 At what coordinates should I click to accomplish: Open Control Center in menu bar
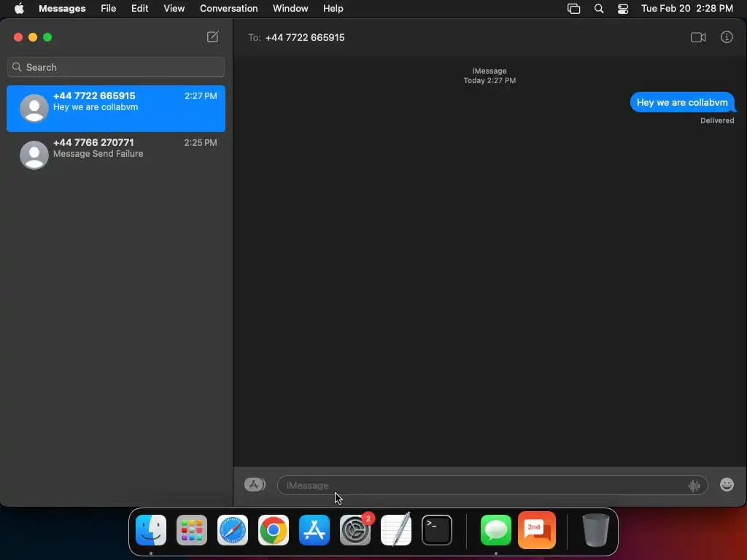point(623,9)
